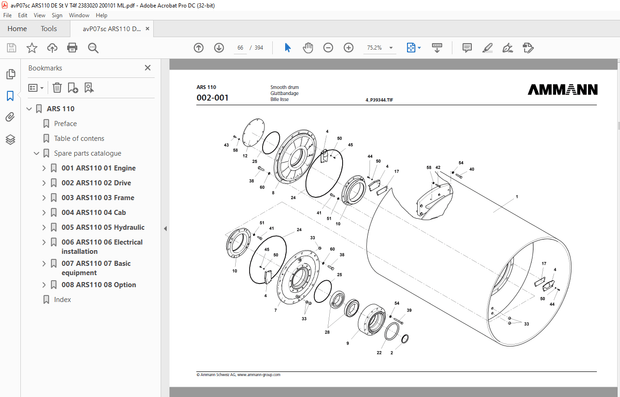Close the Bookmarks panel
This screenshot has width=620, height=397.
point(147,68)
